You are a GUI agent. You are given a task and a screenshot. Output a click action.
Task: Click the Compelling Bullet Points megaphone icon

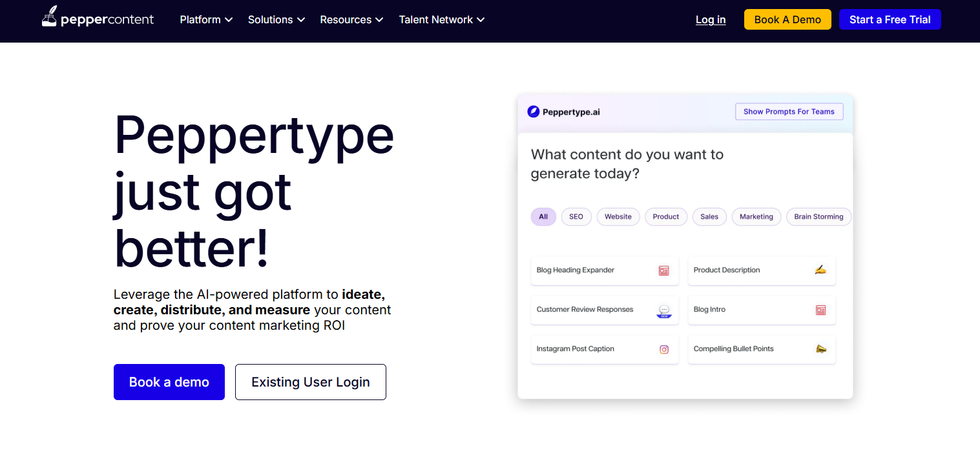(x=820, y=348)
